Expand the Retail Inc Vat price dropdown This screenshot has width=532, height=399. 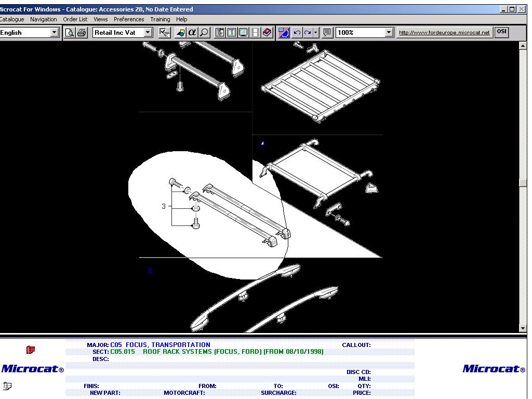pos(148,33)
